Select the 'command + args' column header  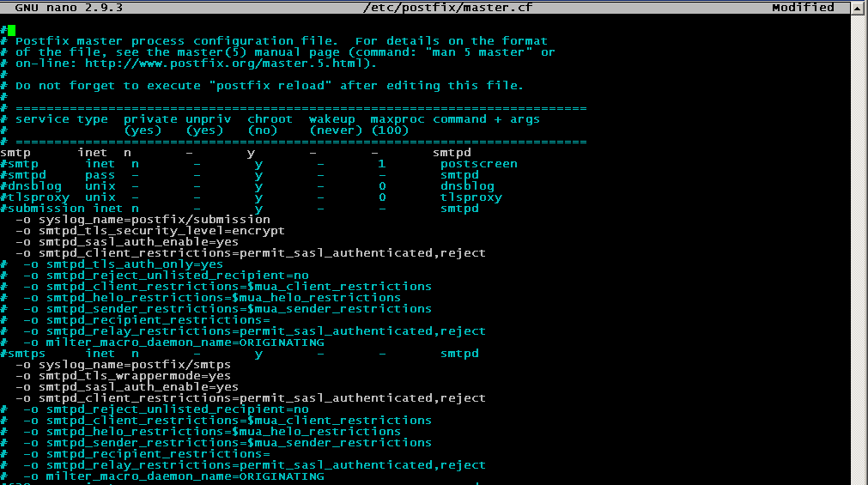click(486, 119)
